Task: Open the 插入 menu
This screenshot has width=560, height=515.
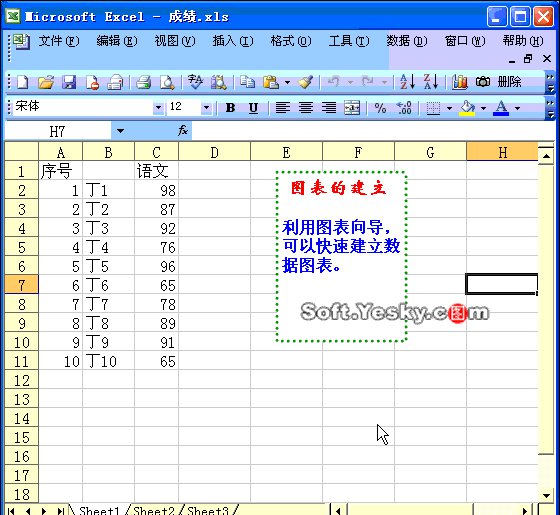Action: pyautogui.click(x=233, y=41)
